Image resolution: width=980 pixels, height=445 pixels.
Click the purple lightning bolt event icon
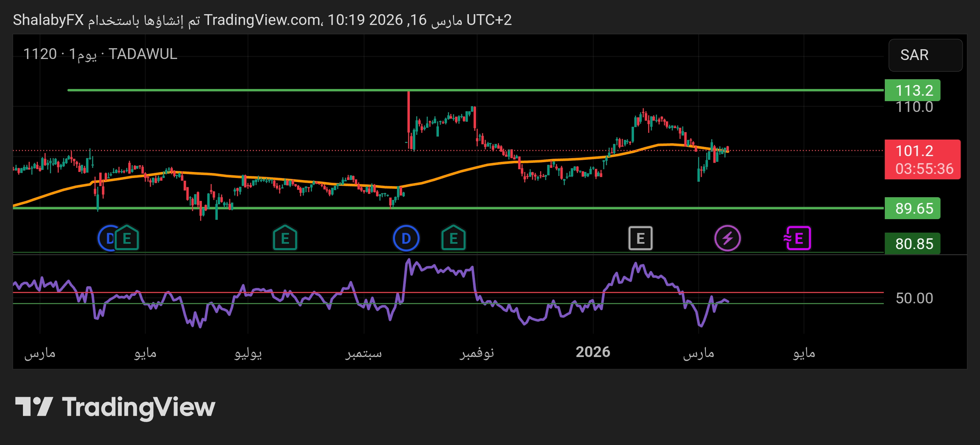727,238
